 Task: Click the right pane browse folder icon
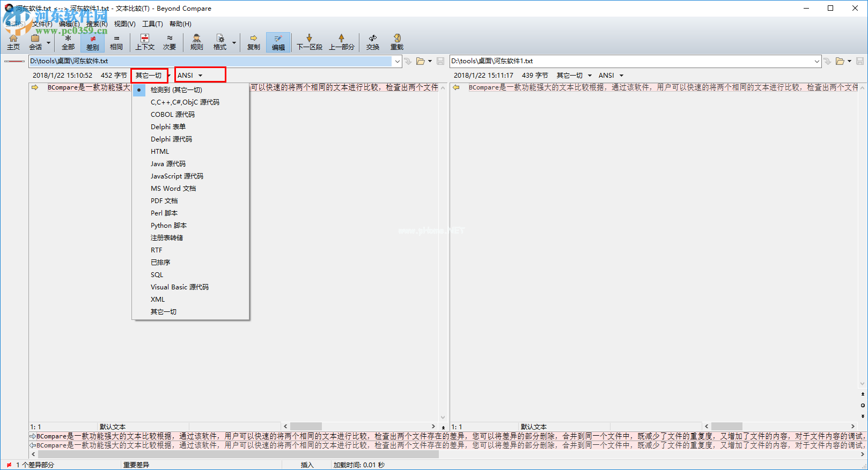point(840,61)
